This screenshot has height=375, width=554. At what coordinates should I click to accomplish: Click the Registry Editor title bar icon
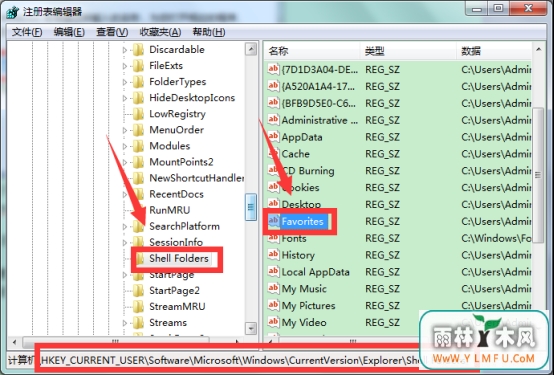pos(12,12)
